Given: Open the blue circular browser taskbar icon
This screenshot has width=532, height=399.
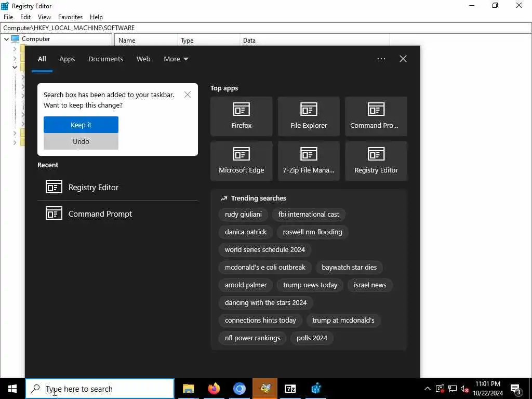Looking at the screenshot, I should [239, 389].
